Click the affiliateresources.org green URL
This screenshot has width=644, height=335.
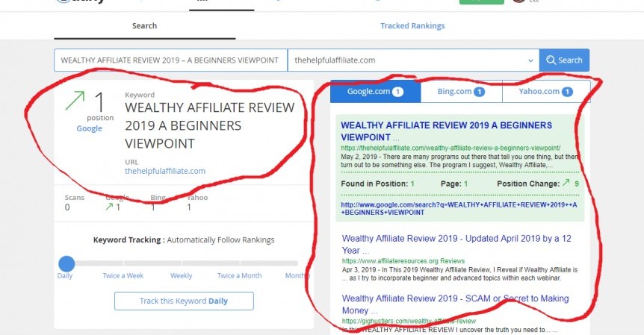[x=403, y=261]
